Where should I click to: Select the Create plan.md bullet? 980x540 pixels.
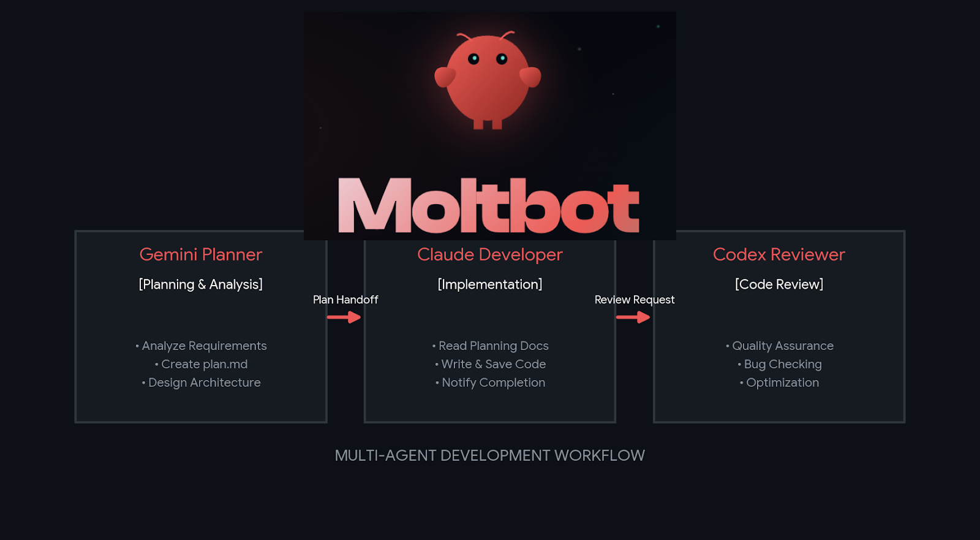click(x=201, y=364)
